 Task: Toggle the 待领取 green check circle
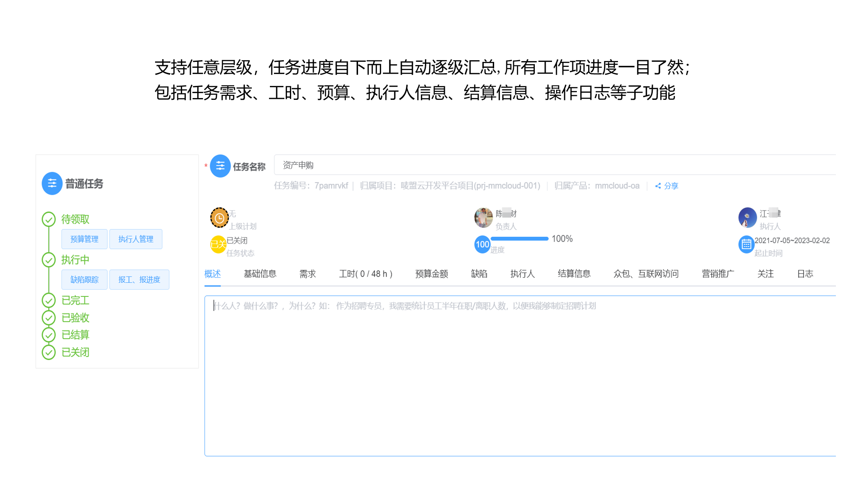[49, 219]
